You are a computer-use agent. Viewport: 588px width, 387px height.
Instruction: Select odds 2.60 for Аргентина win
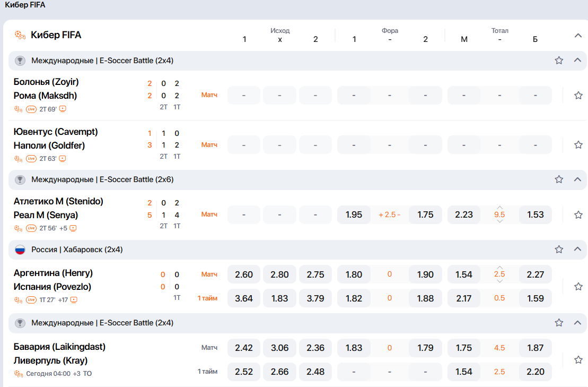click(x=244, y=274)
